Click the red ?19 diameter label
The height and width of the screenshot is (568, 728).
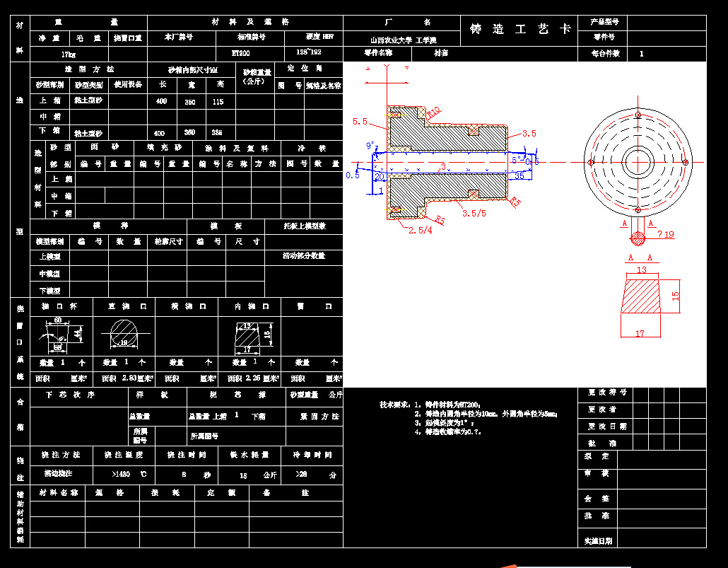666,234
